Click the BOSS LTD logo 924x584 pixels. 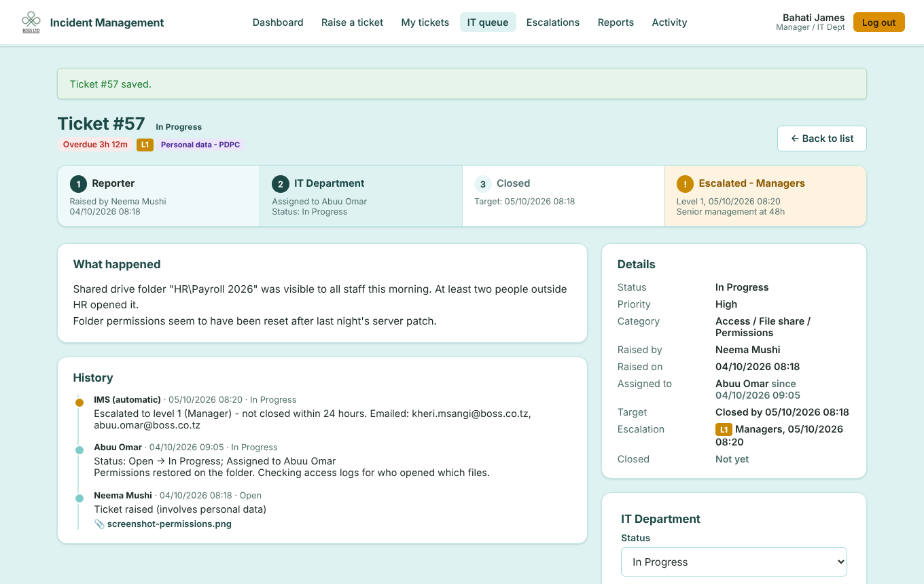click(31, 22)
